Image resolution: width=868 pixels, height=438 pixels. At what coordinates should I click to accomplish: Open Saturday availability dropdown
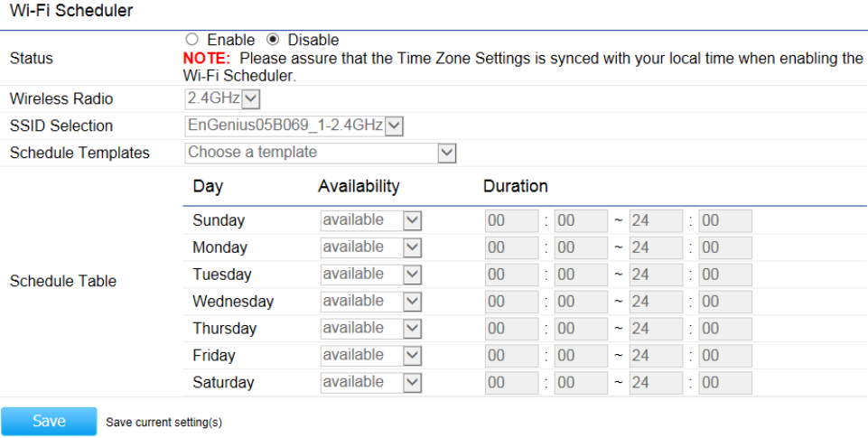click(371, 383)
